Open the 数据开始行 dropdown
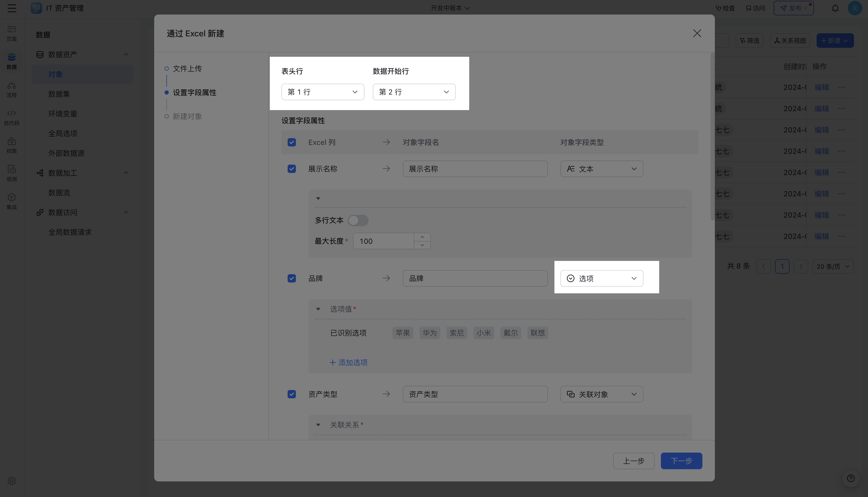The width and height of the screenshot is (868, 497). tap(414, 92)
